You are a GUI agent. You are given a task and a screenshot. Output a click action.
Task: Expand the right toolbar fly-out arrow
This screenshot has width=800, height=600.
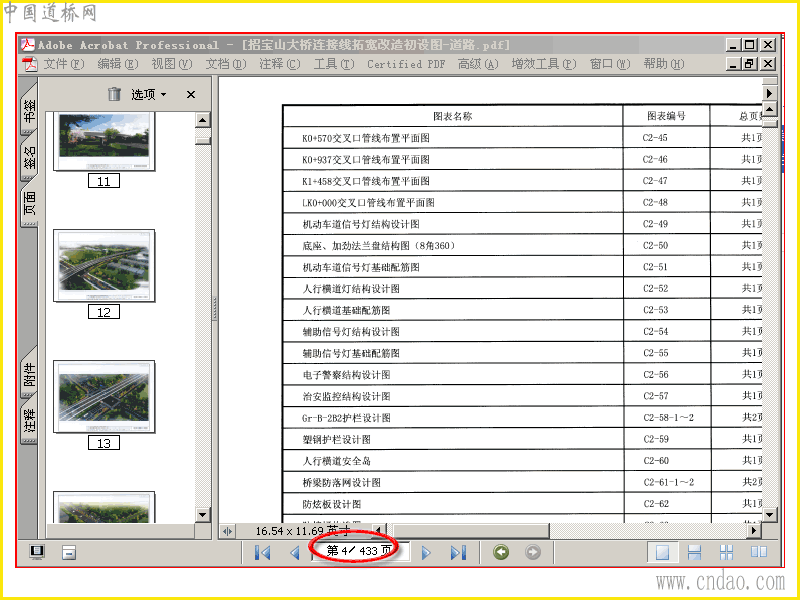coord(769,93)
